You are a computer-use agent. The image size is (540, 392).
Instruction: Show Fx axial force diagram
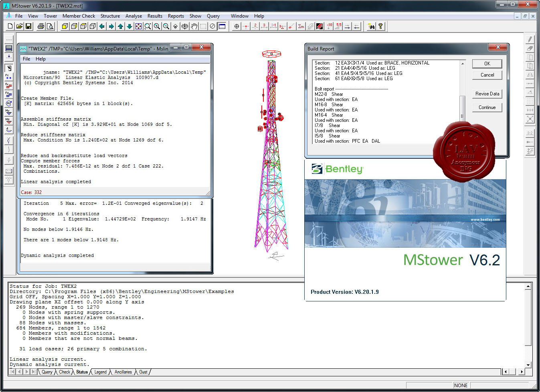point(9,77)
